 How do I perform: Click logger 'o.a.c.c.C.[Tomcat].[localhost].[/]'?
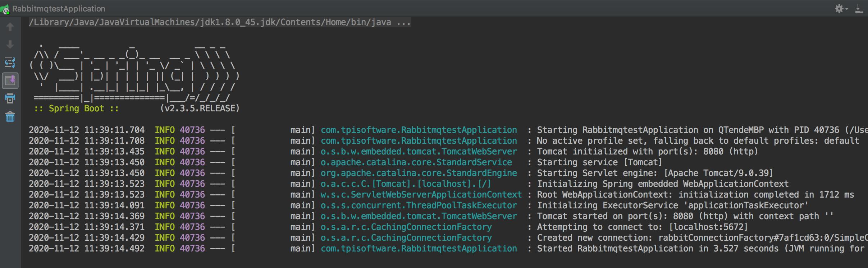406,184
